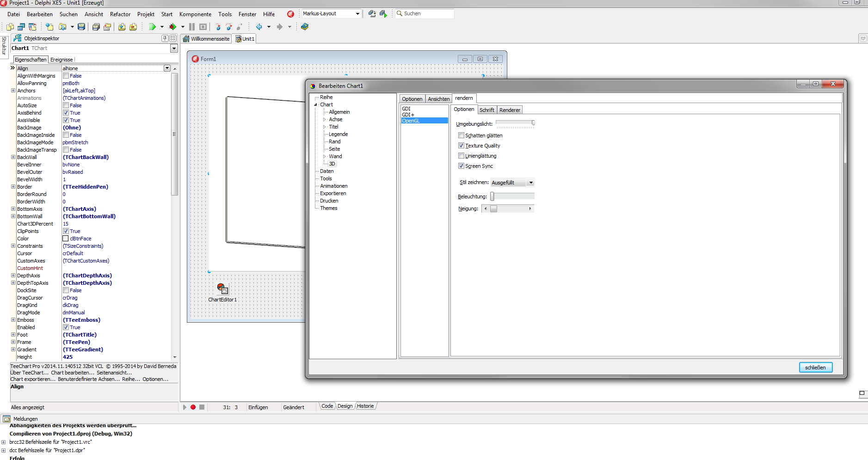Switch to the Ereignisse tab

[62, 60]
